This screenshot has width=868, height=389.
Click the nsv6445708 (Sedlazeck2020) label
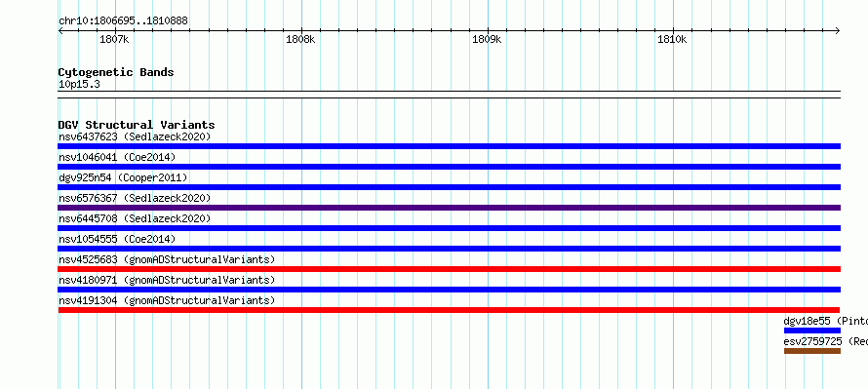click(135, 218)
